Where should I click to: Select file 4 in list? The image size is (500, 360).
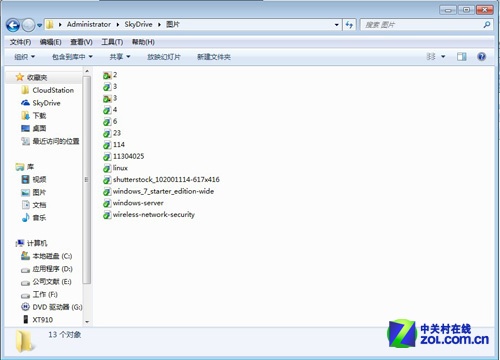click(x=115, y=110)
